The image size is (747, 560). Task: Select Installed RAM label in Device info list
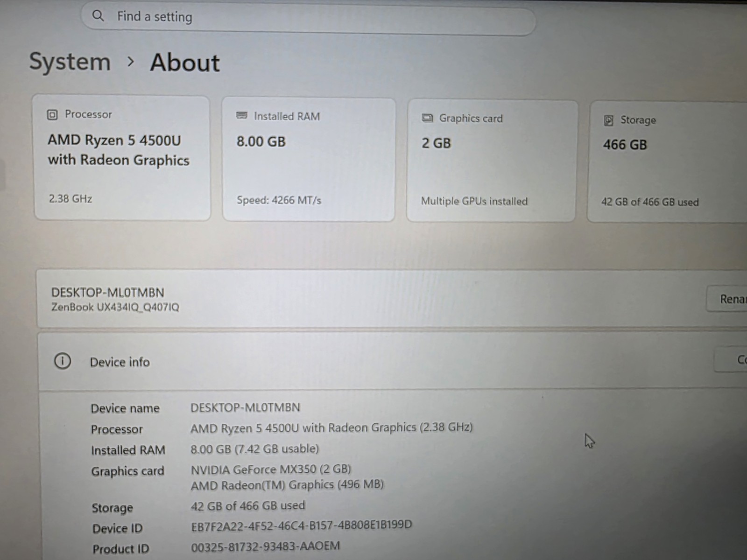click(x=128, y=450)
